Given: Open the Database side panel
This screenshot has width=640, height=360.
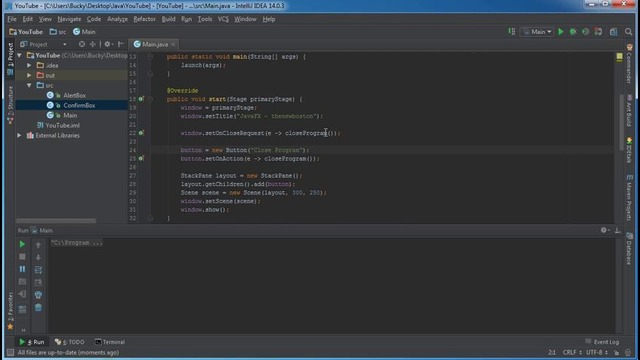Looking at the screenshot, I should 629,249.
